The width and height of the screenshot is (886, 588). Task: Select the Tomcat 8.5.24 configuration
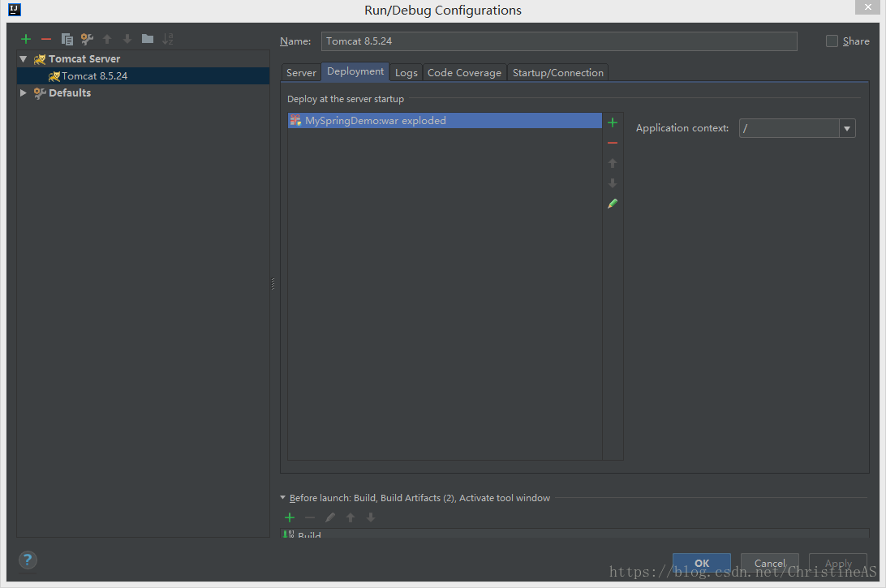point(143,75)
